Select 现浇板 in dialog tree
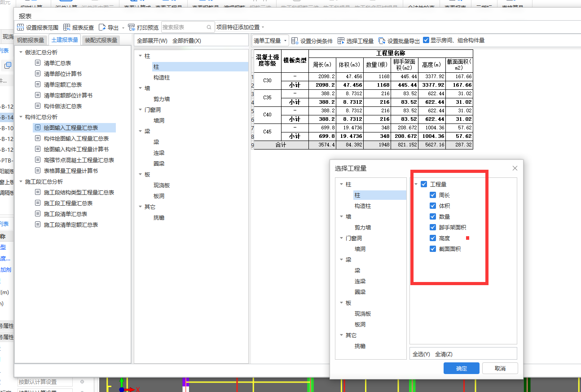Image resolution: width=581 pixels, height=392 pixels. [363, 314]
